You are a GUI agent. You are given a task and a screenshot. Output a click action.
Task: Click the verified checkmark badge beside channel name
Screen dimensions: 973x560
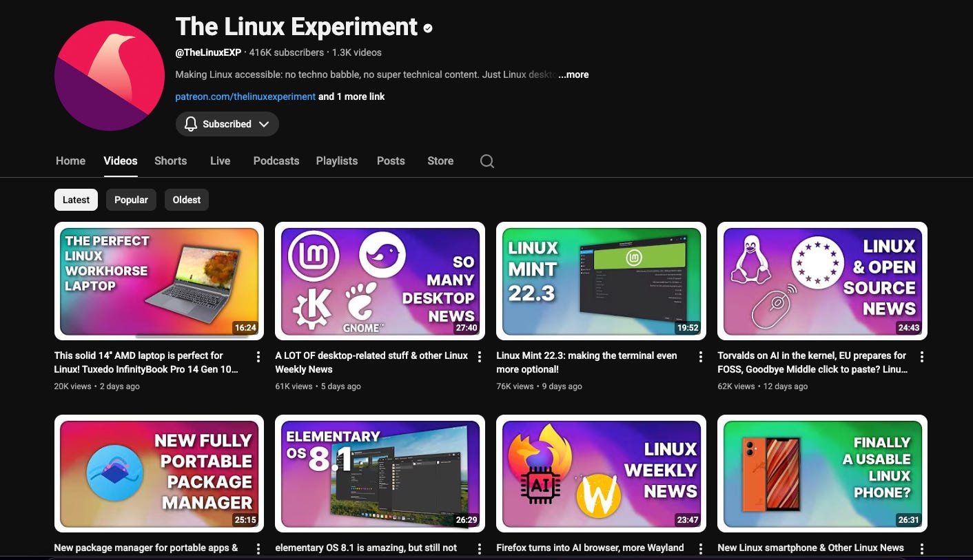pyautogui.click(x=428, y=28)
